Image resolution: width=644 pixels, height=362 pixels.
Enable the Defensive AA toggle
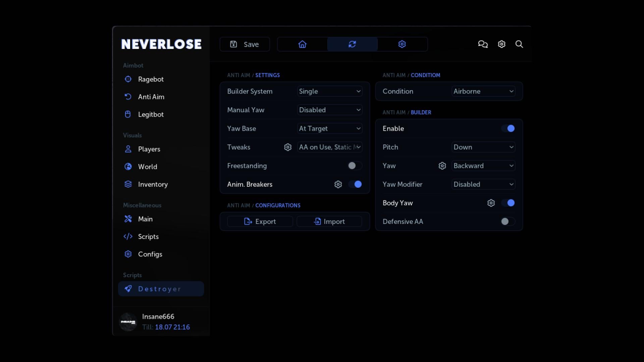point(507,222)
